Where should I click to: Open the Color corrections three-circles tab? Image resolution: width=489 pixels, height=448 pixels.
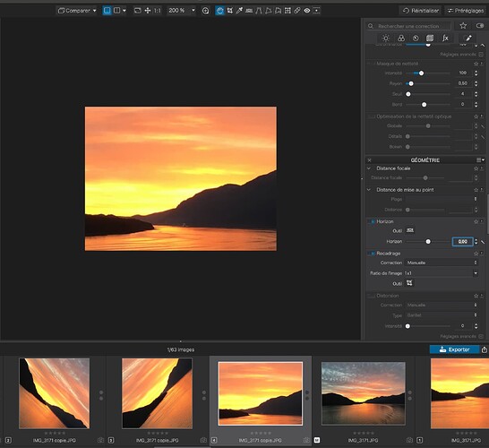tap(401, 39)
